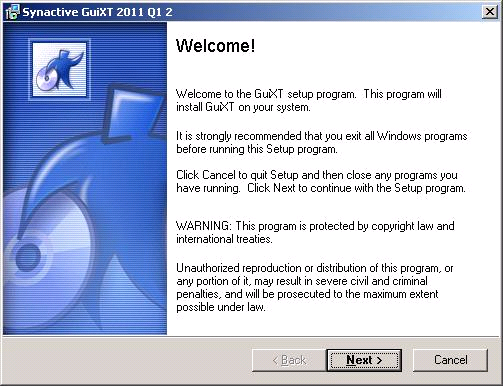Click the 'It is strongly recommended' paragraph

(322, 142)
